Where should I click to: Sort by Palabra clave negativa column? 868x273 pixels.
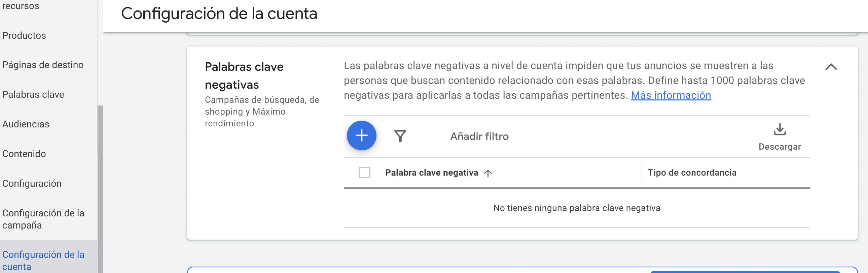pos(431,173)
